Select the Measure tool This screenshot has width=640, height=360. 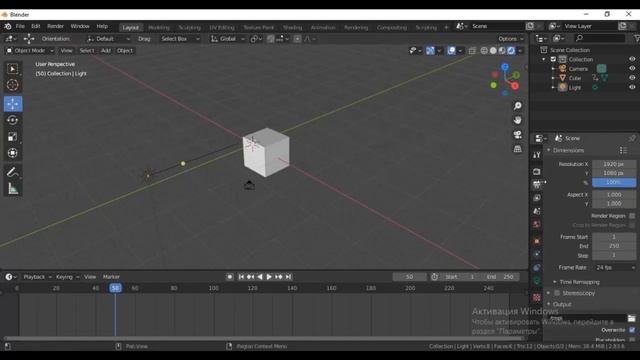point(13,189)
